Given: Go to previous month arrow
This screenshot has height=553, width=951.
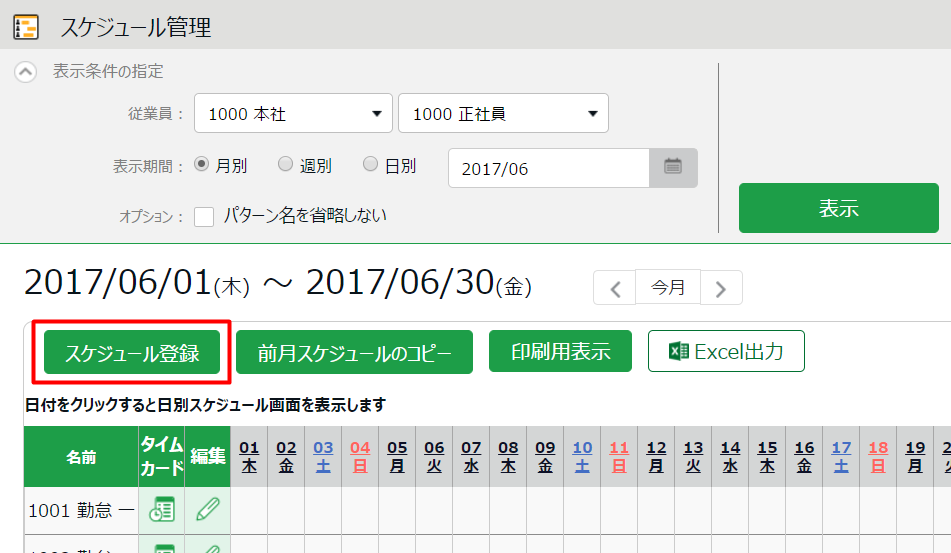Looking at the screenshot, I should [x=615, y=289].
